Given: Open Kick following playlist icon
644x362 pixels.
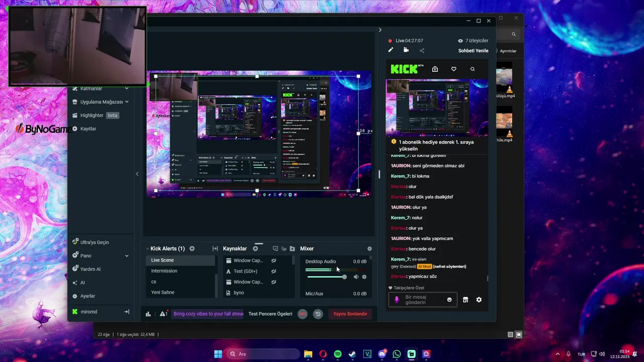Looking at the screenshot, I should pyautogui.click(x=435, y=69).
